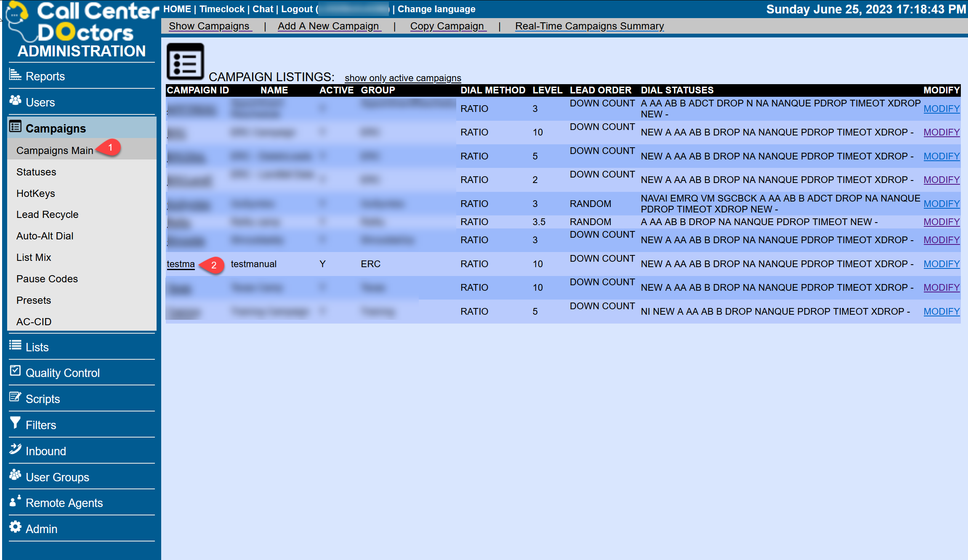The width and height of the screenshot is (968, 560).
Task: Open the Lead Recycle submenu item
Action: [x=47, y=215]
